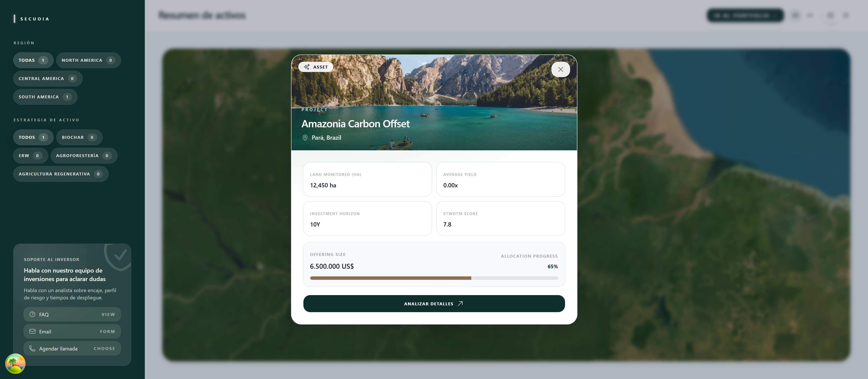Viewport: 868px width, 379px height.
Task: Click the location pin beside Pará, Brazil
Action: [305, 138]
